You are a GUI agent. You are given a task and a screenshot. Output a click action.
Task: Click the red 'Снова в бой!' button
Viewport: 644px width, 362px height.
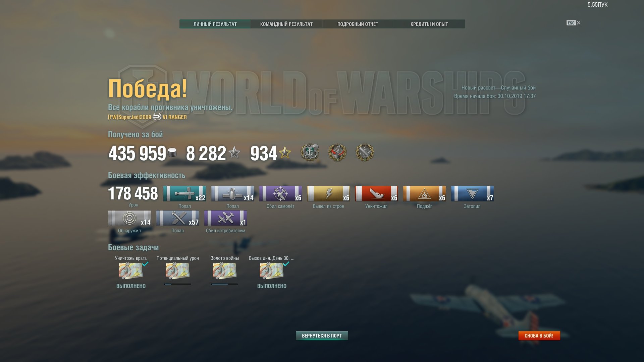click(539, 336)
